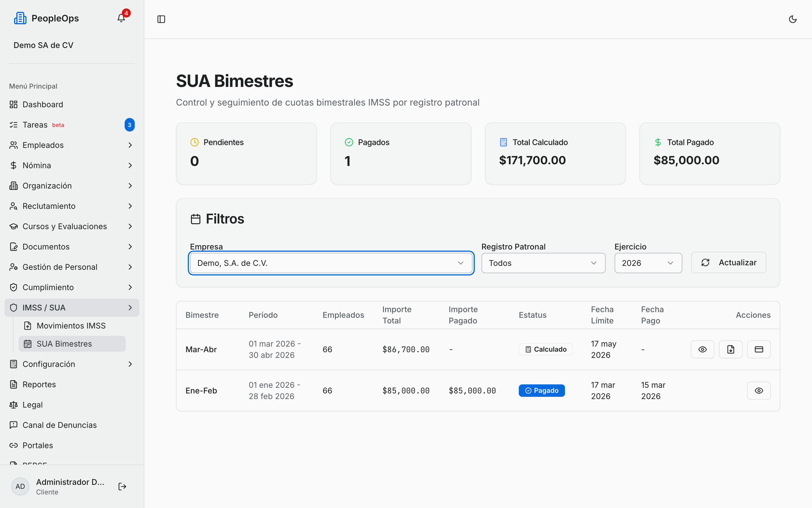View details of Mar-Abr bimestre
This screenshot has width=812, height=508.
click(702, 349)
